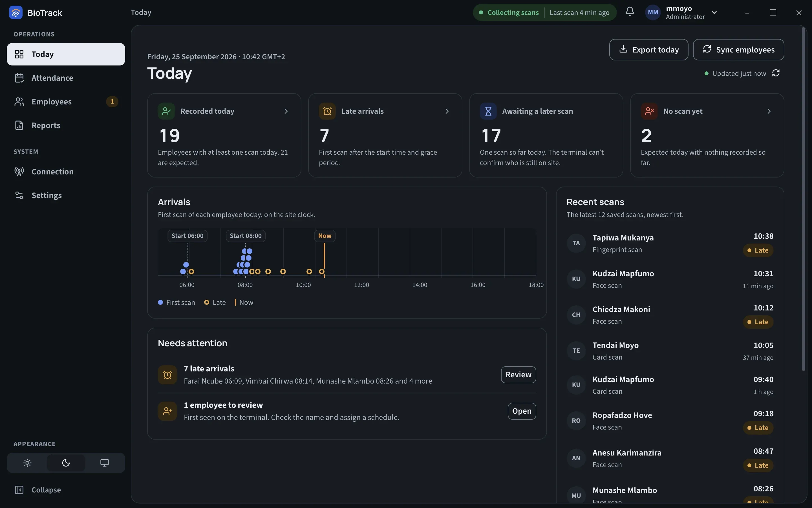Viewport: 812px width, 508px height.
Task: Click the Attendance calendar icon
Action: tap(19, 78)
